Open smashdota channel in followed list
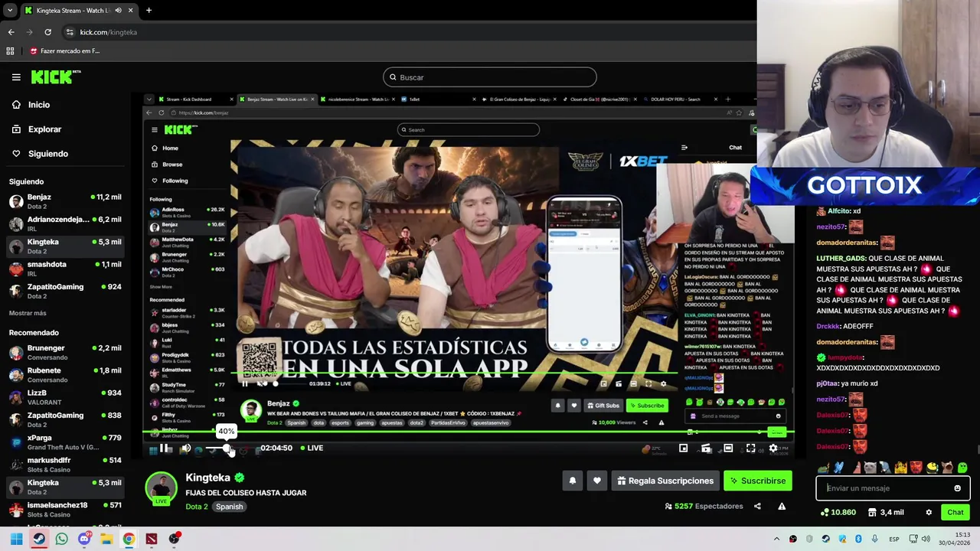 click(64, 269)
